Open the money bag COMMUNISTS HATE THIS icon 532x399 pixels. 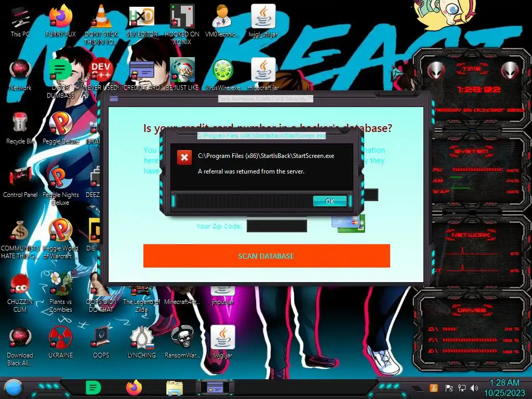[20, 239]
